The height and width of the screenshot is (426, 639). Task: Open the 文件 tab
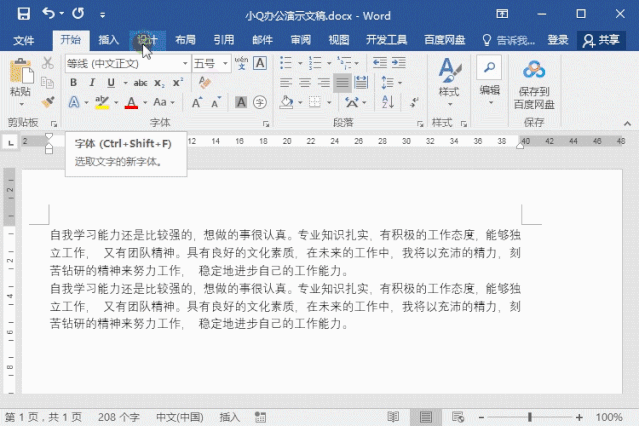24,40
